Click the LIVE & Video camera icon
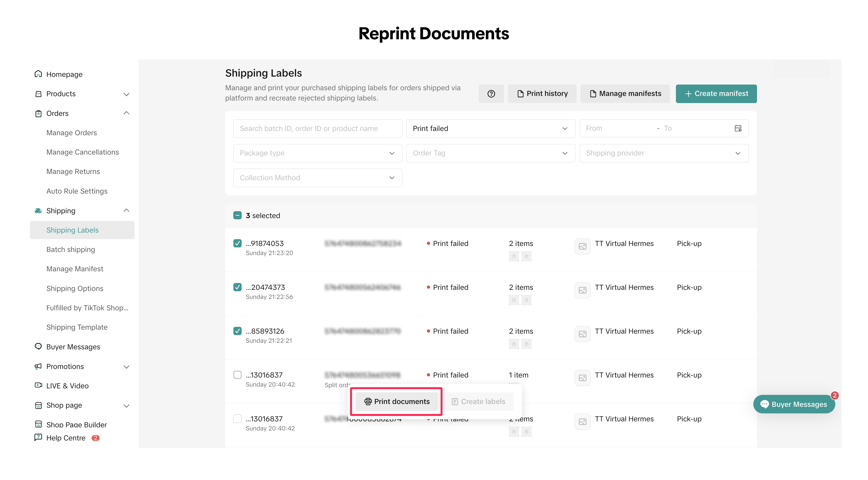The image size is (868, 480). click(38, 385)
